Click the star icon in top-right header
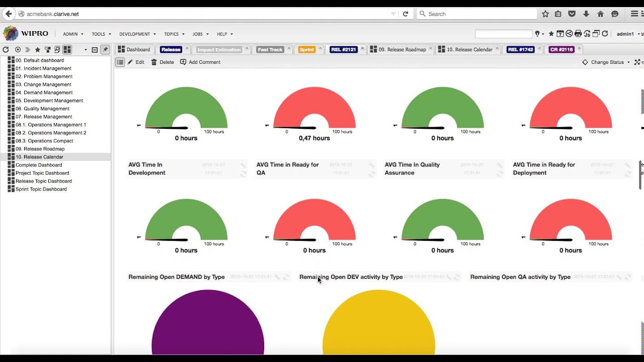 coord(551,34)
